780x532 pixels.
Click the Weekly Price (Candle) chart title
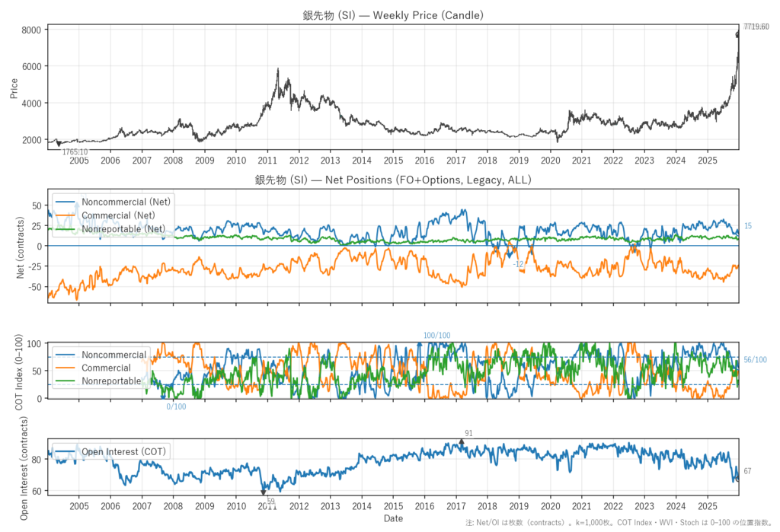392,15
